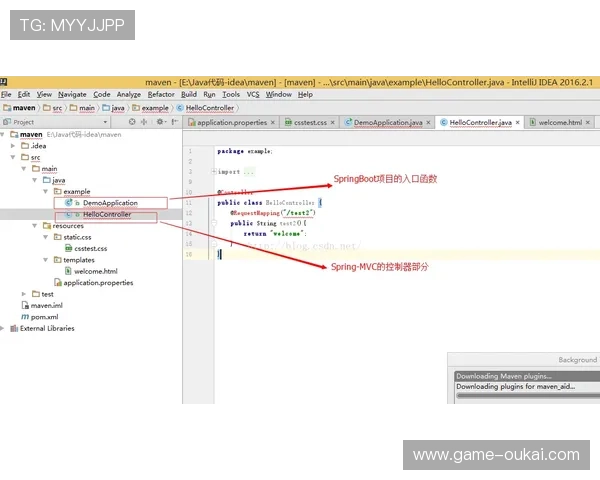Close the HelloController.java tab
600x480 pixels.
[518, 122]
